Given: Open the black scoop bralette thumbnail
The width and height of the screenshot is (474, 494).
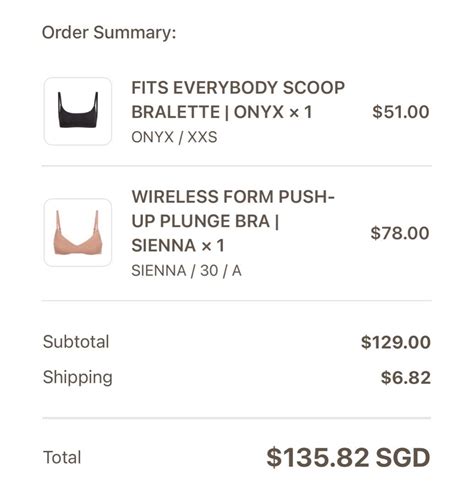Looking at the screenshot, I should pyautogui.click(x=78, y=111).
